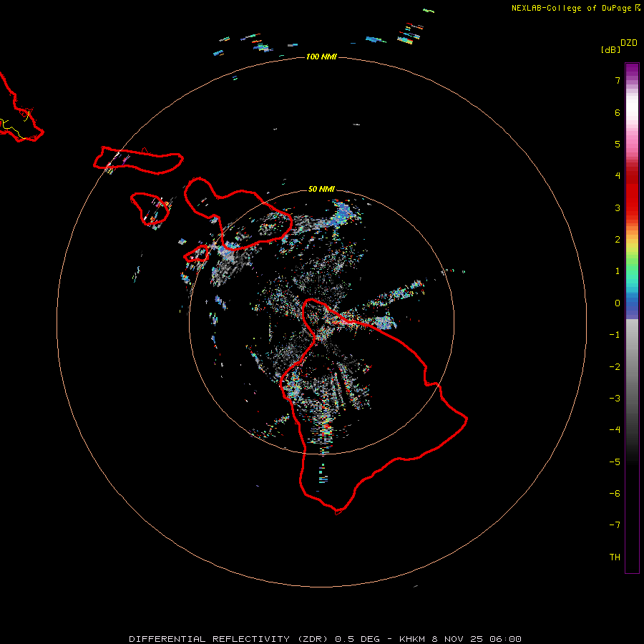644x644 pixels.
Task: Click the 2 value on the color scale
Action: pyautogui.click(x=618, y=240)
